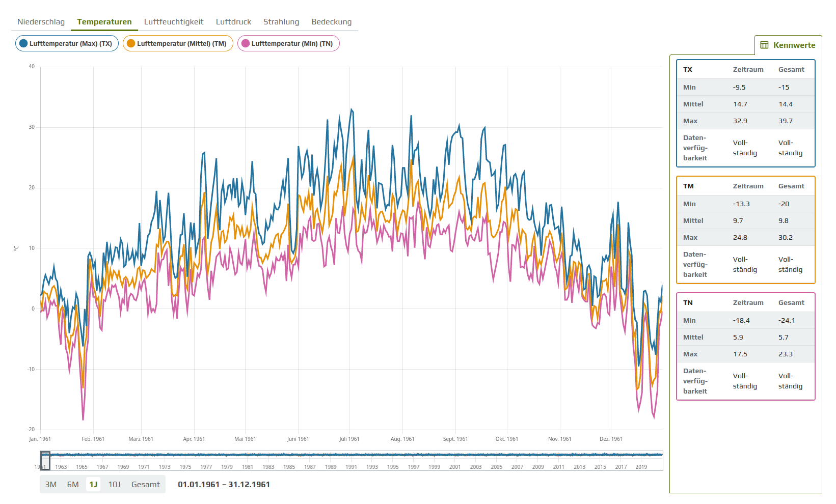This screenshot has width=836, height=504.
Task: Jump to 2001 in the timeline navigator
Action: click(x=454, y=467)
